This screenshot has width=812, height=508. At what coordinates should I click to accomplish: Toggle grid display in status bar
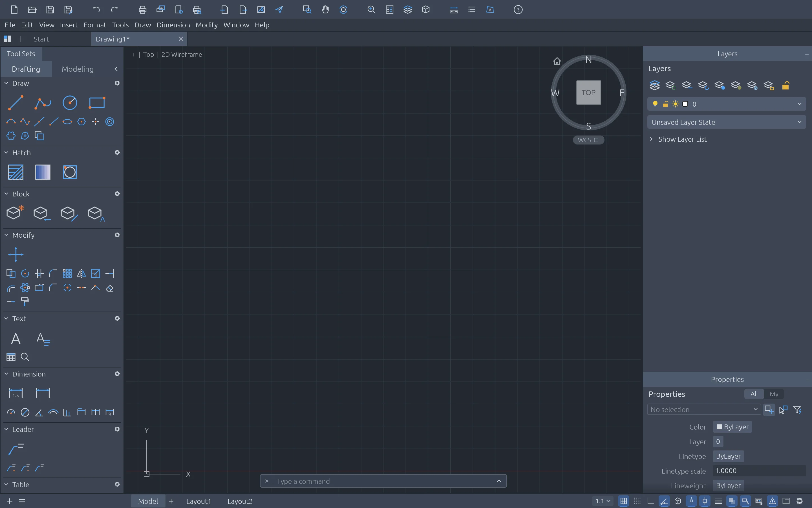[623, 501]
